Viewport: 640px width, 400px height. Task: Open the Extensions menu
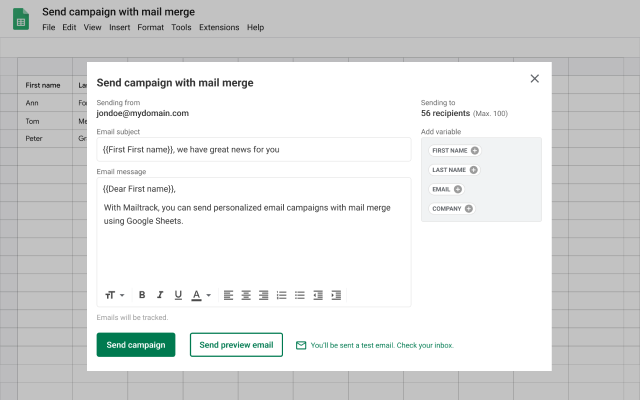coord(219,27)
